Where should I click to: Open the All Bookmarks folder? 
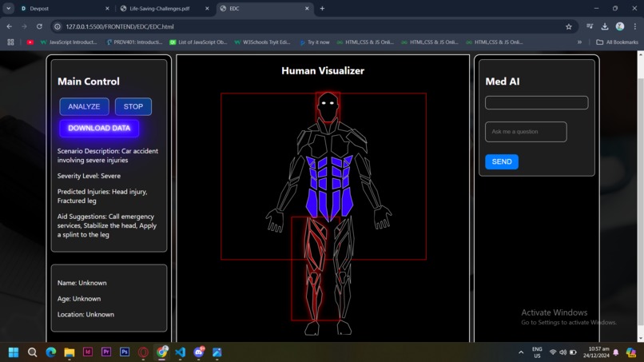[618, 42]
